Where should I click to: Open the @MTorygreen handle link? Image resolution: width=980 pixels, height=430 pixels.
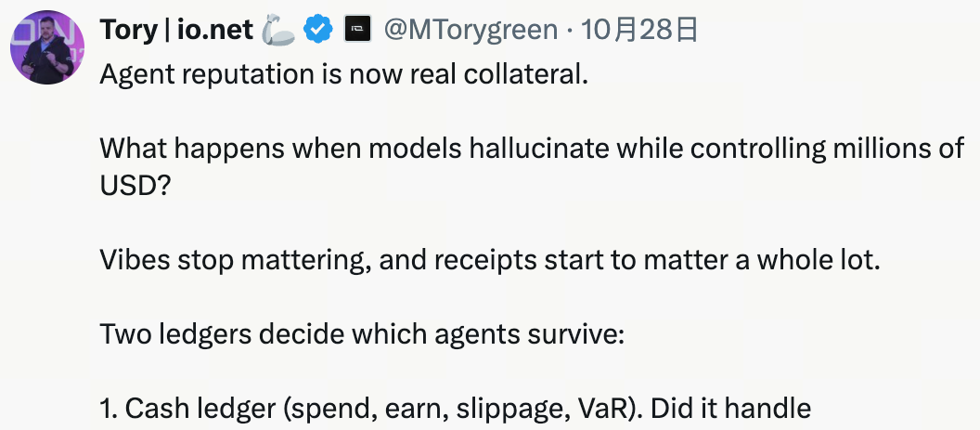click(x=471, y=31)
